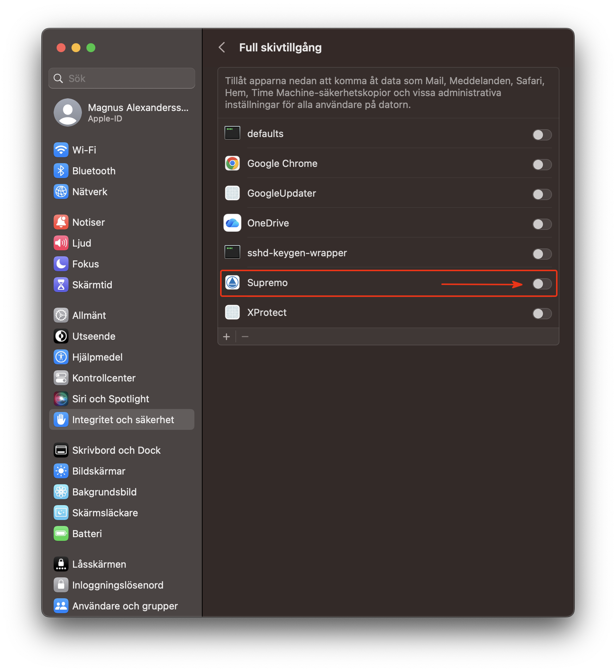Toggle Google Chrome disk access switch
Viewport: 616px width, 672px height.
542,165
